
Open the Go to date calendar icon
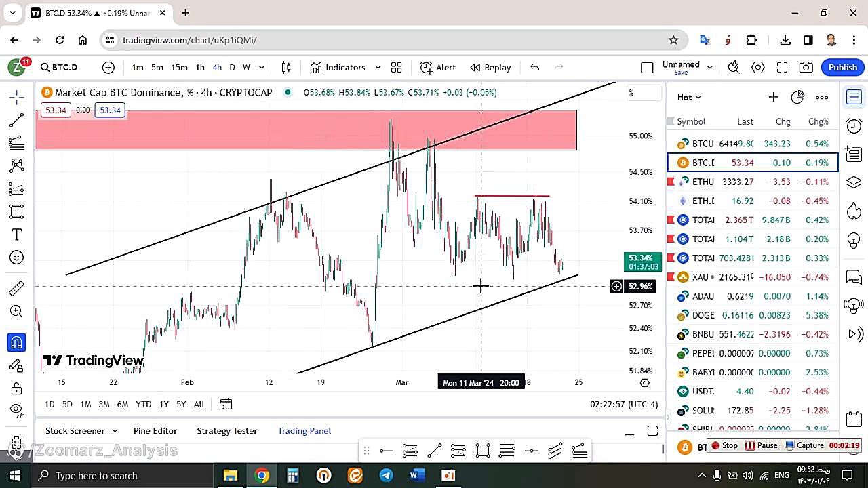pyautogui.click(x=226, y=404)
